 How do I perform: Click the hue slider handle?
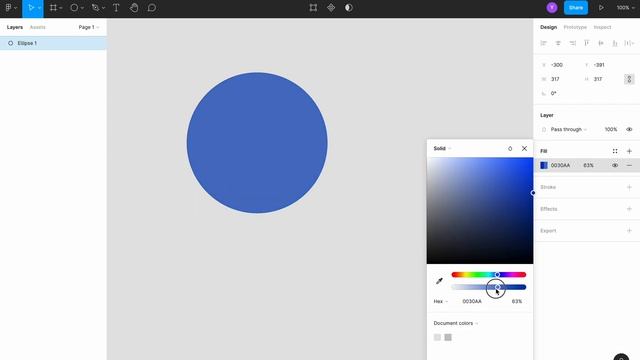497,275
